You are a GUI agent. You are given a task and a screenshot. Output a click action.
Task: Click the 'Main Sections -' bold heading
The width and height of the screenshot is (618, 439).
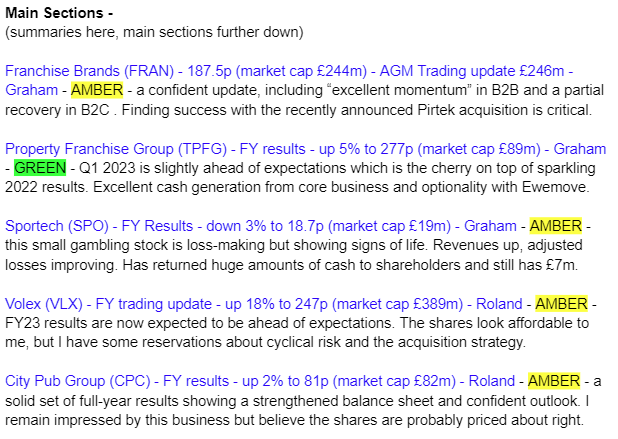(59, 13)
